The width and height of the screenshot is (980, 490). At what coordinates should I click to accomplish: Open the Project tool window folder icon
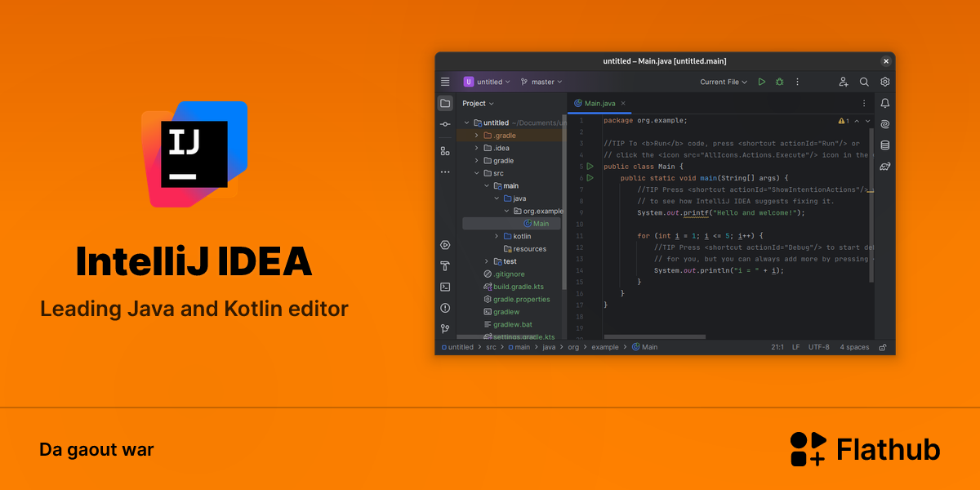[x=445, y=103]
